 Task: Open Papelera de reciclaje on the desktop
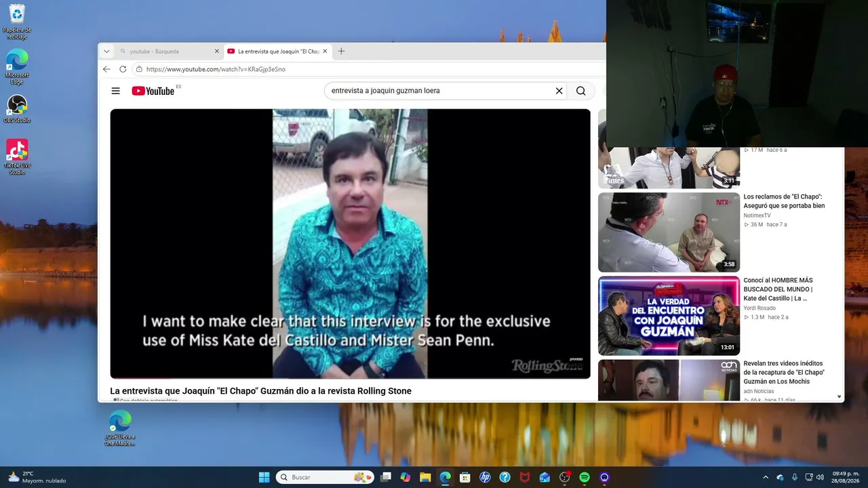pos(17,22)
